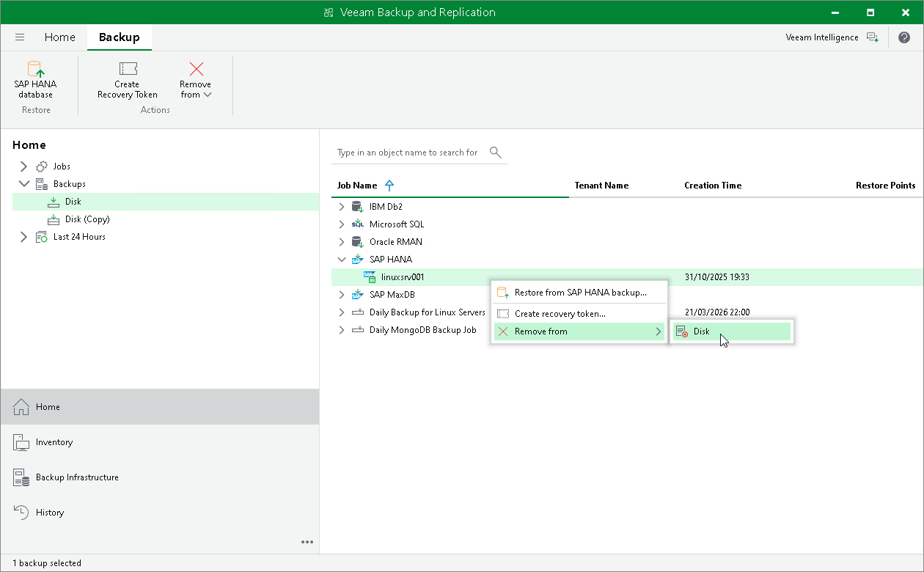The height and width of the screenshot is (572, 924).
Task: Click the Backup Infrastructure pane icon
Action: (x=21, y=477)
